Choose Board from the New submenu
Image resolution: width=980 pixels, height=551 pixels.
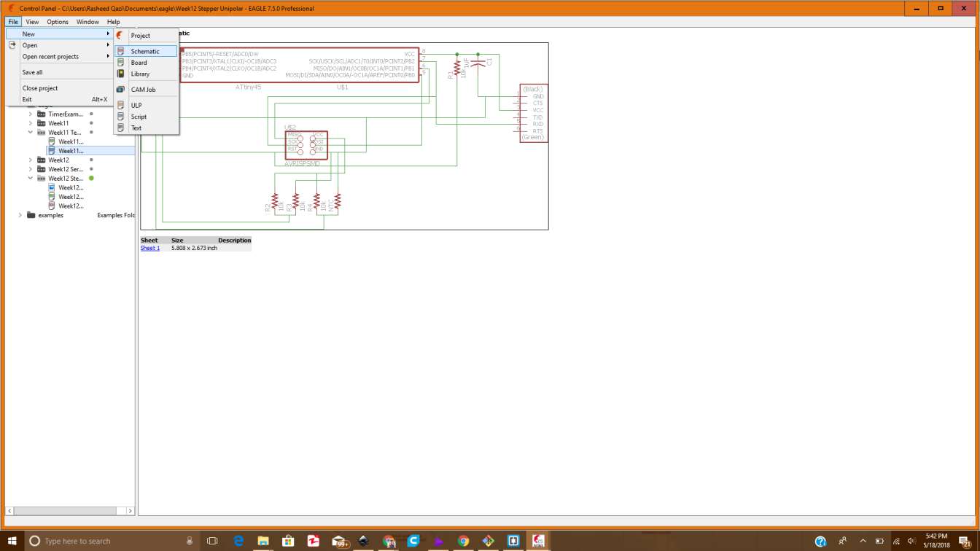[139, 63]
